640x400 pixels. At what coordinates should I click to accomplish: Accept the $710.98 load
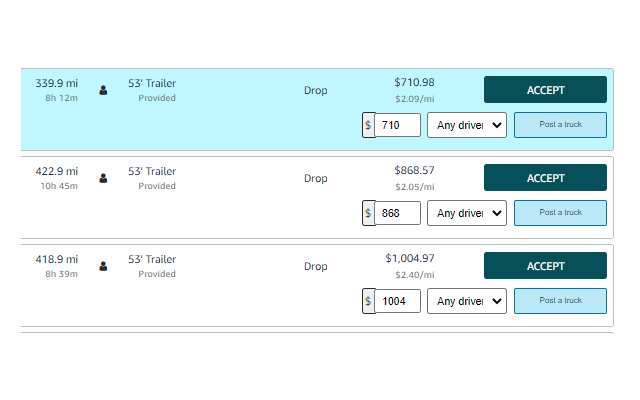545,90
